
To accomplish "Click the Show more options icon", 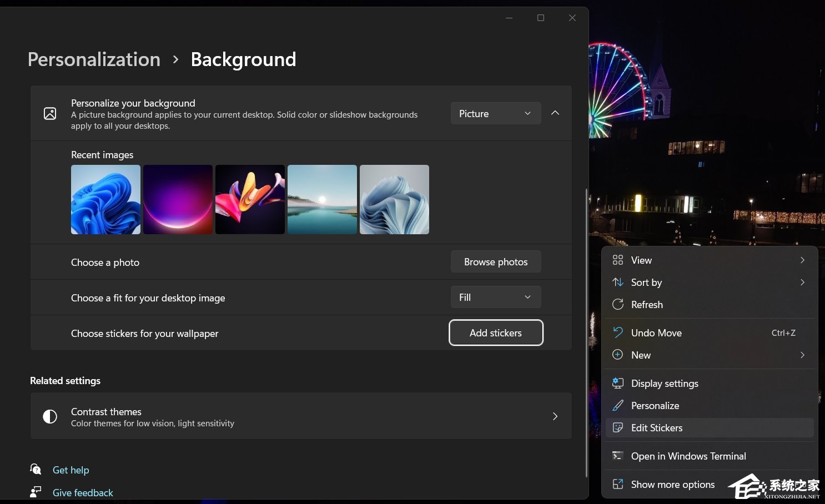I will [x=617, y=485].
